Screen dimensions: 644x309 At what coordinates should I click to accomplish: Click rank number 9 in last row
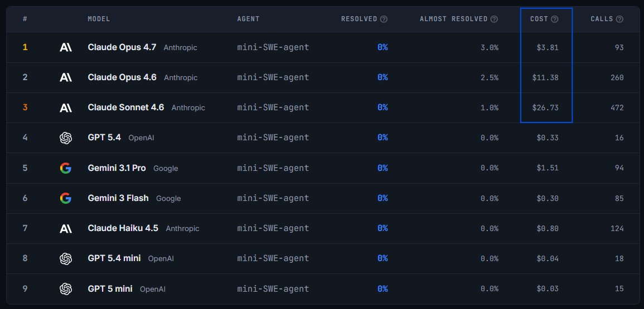[x=25, y=289]
